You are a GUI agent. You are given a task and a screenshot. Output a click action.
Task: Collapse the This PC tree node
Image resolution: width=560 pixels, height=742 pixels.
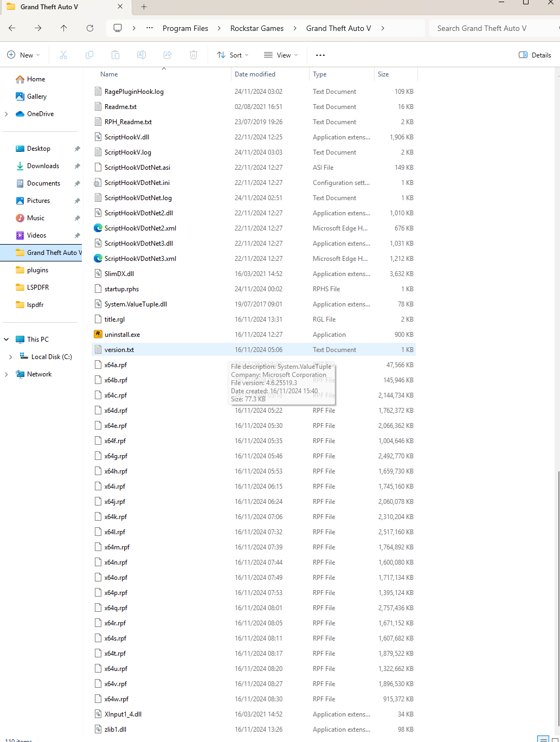click(x=7, y=340)
